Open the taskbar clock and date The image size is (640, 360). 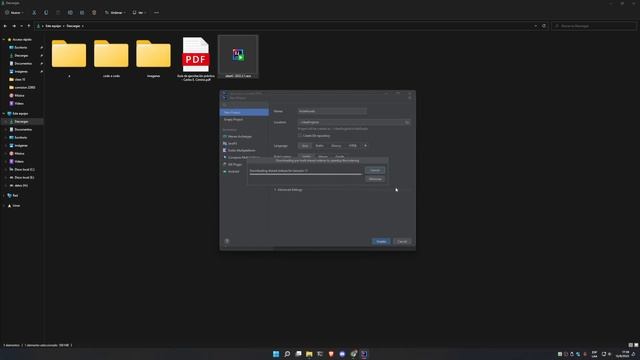click(623, 354)
